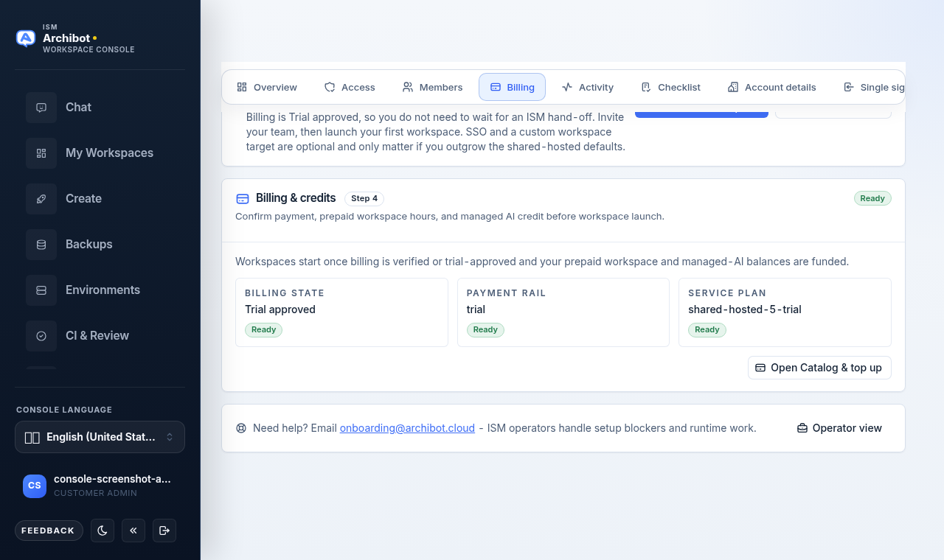The height and width of the screenshot is (560, 944).
Task: Click the Account details building icon
Action: (x=733, y=87)
